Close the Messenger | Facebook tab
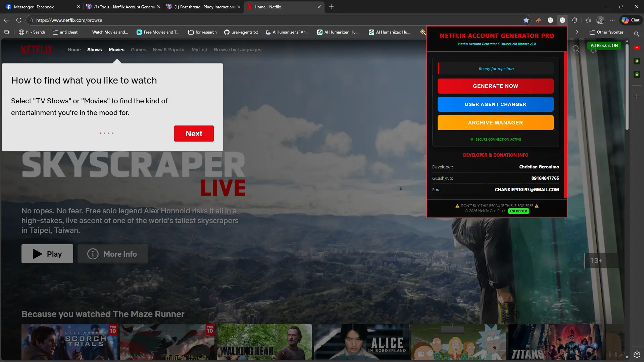 click(78, 7)
